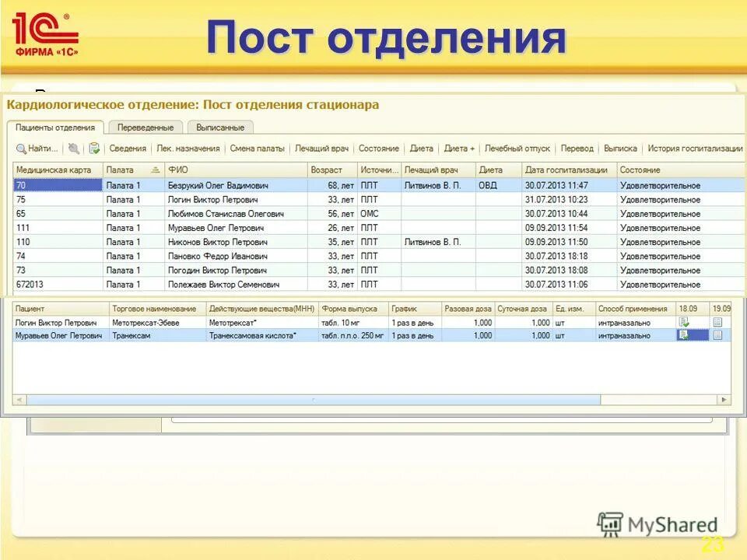Viewport: 747px width, 560px height.
Task: Click the Состояние status button
Action: pos(381,148)
